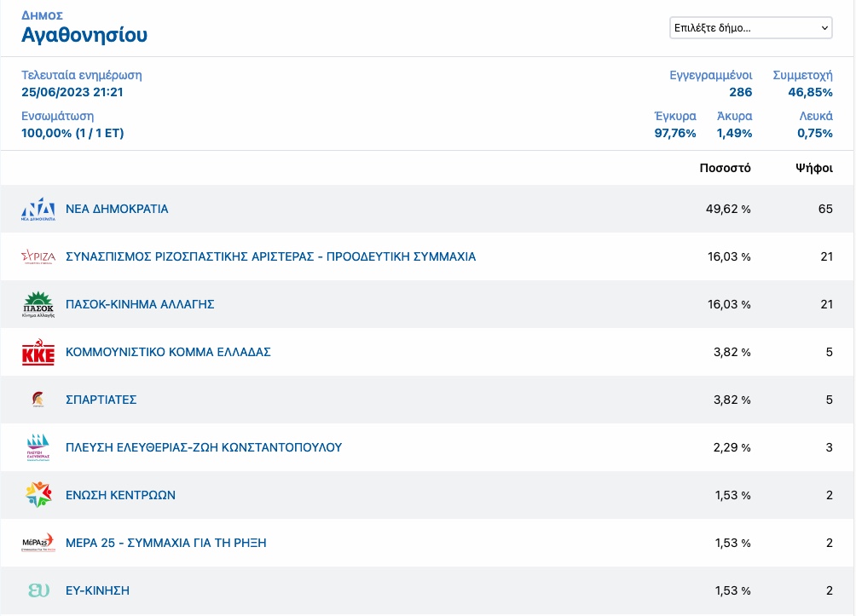This screenshot has height=616, width=856.
Task: Click the ΣΠΑΡΤΙΑΤΕΣ party name
Action: click(x=101, y=400)
